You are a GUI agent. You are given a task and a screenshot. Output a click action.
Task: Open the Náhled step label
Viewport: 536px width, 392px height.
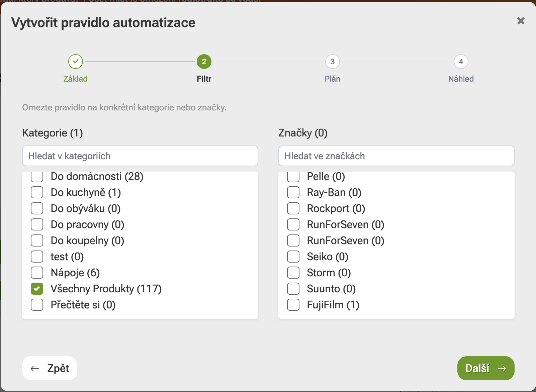(x=461, y=79)
